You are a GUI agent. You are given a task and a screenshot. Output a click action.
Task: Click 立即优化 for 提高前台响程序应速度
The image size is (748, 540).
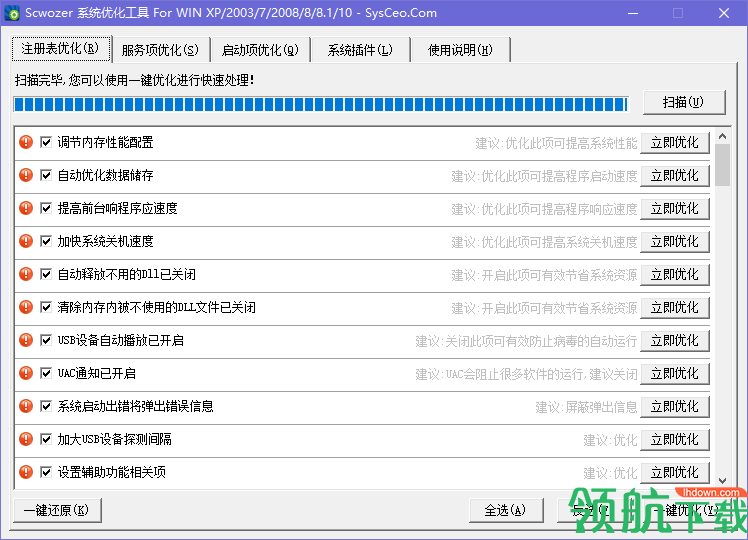(x=675, y=208)
